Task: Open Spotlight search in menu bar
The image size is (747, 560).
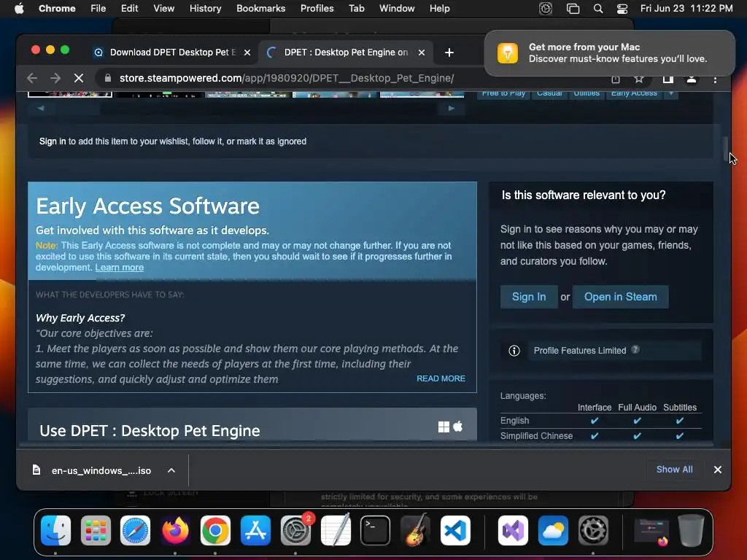Action: point(598,9)
